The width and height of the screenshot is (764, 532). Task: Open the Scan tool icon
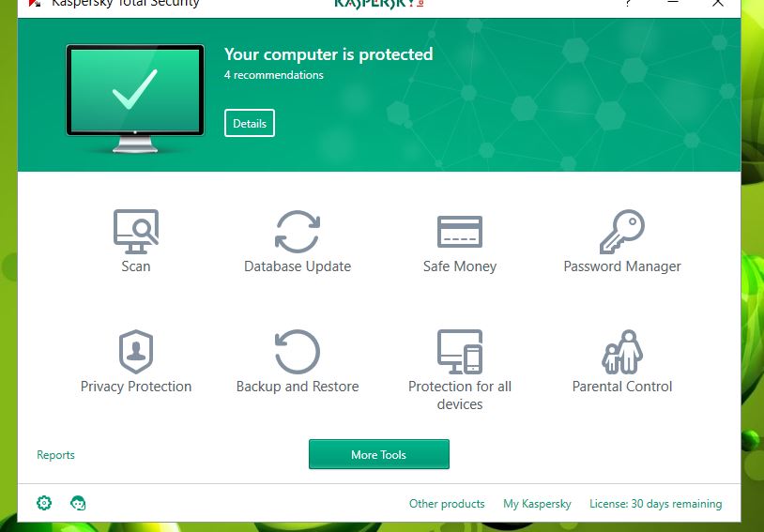pyautogui.click(x=136, y=232)
